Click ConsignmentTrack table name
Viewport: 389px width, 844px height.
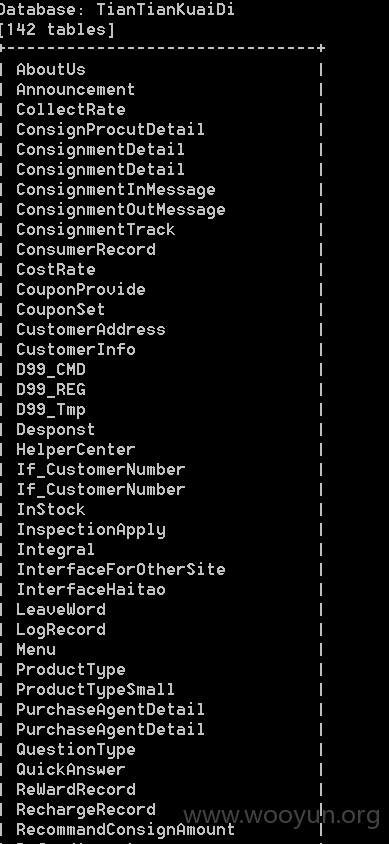point(95,229)
